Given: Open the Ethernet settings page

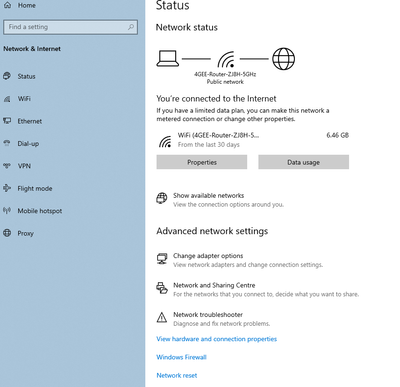Looking at the screenshot, I should [30, 121].
